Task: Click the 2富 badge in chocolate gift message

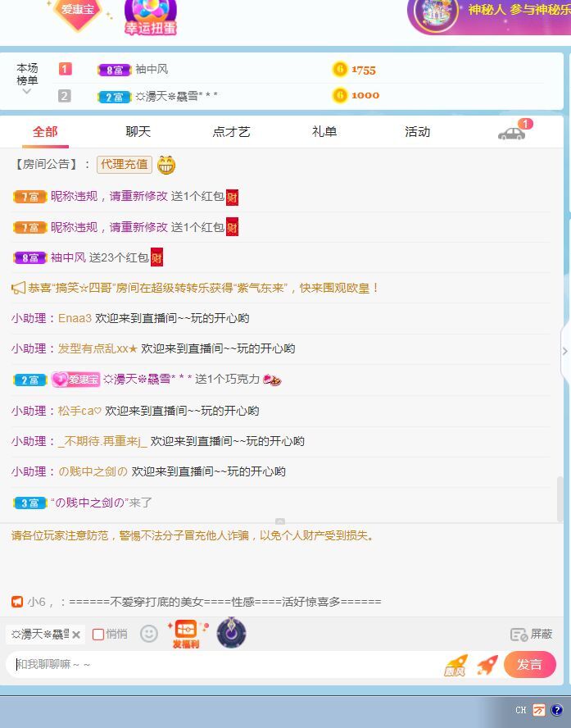Action: (29, 380)
